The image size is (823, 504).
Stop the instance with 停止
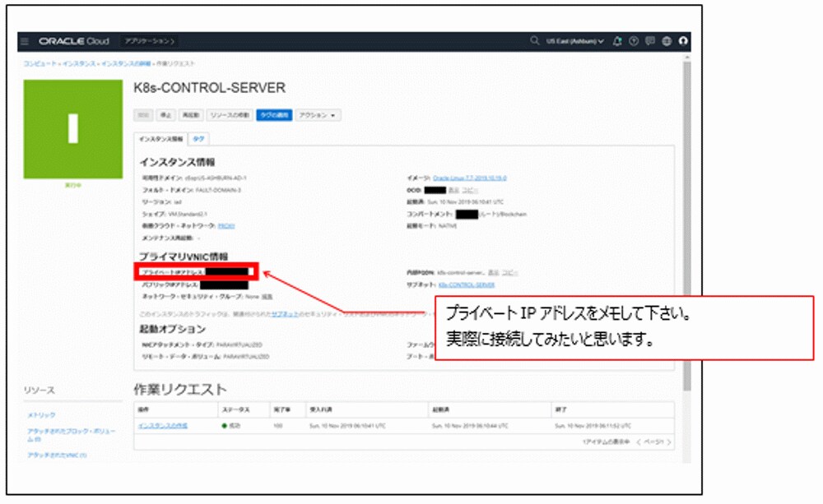[165, 115]
